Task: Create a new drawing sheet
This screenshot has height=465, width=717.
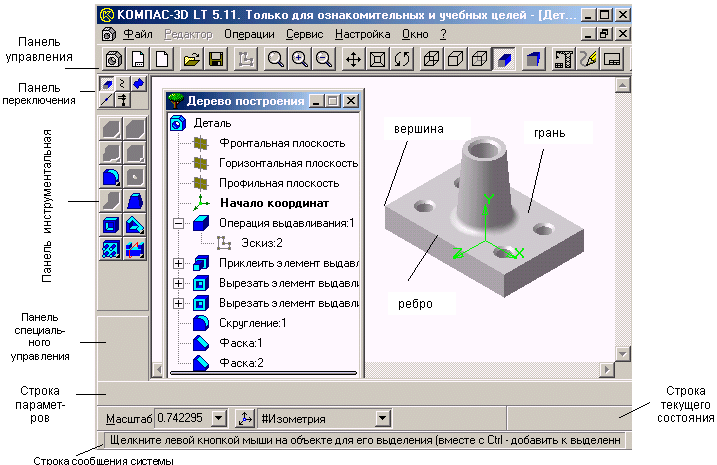Action: point(138,59)
